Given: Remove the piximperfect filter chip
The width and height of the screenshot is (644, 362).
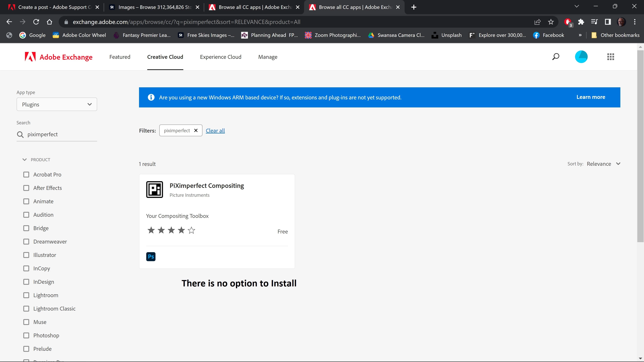Looking at the screenshot, I should pyautogui.click(x=196, y=130).
